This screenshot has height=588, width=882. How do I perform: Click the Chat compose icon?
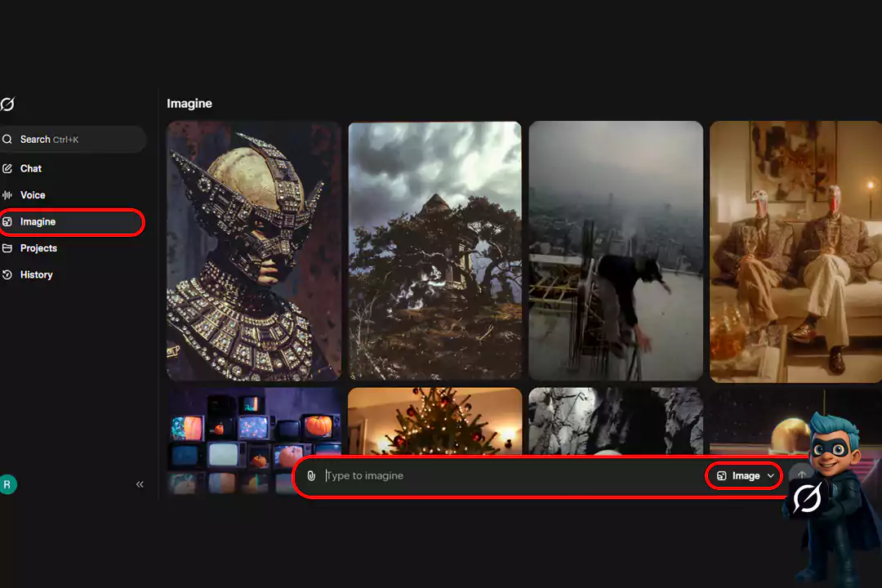(7, 168)
